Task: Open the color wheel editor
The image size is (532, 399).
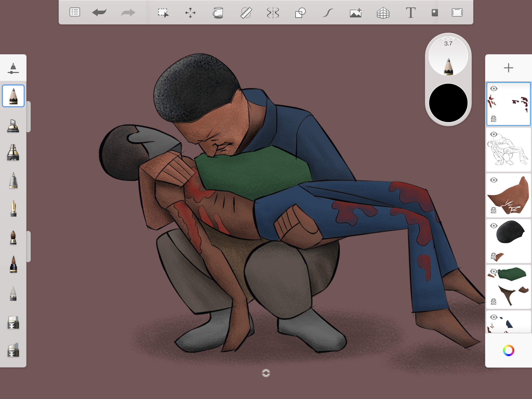Action: point(508,350)
